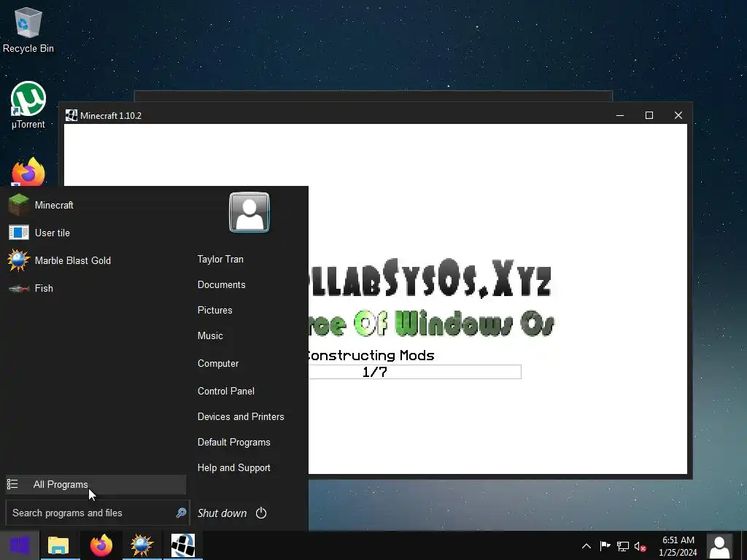The image size is (747, 560).
Task: Open User tile in start menu
Action: [x=96, y=233]
